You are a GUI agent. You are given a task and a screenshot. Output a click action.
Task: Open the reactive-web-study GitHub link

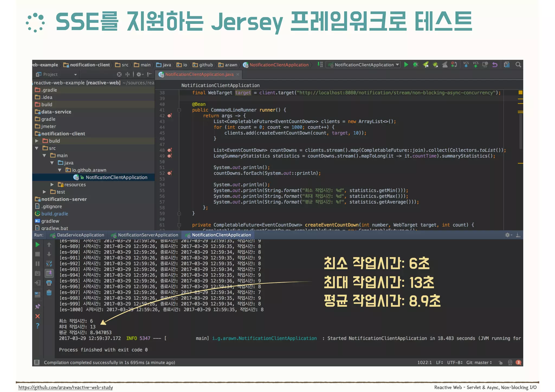point(66,387)
